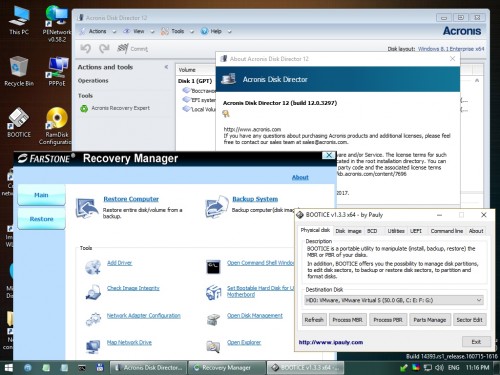Switch to the Utilities tab in BOOTICE
The height and width of the screenshot is (375, 500).
396,231
